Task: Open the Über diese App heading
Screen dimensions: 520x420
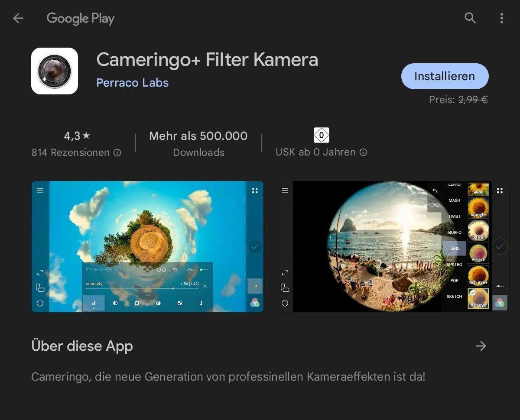Action: pyautogui.click(x=82, y=346)
